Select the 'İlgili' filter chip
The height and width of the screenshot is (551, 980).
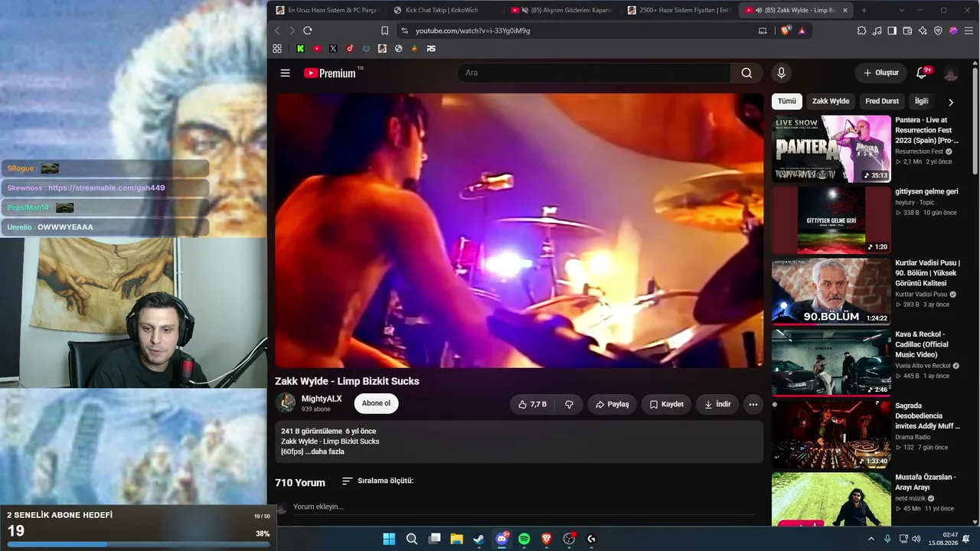(x=921, y=101)
